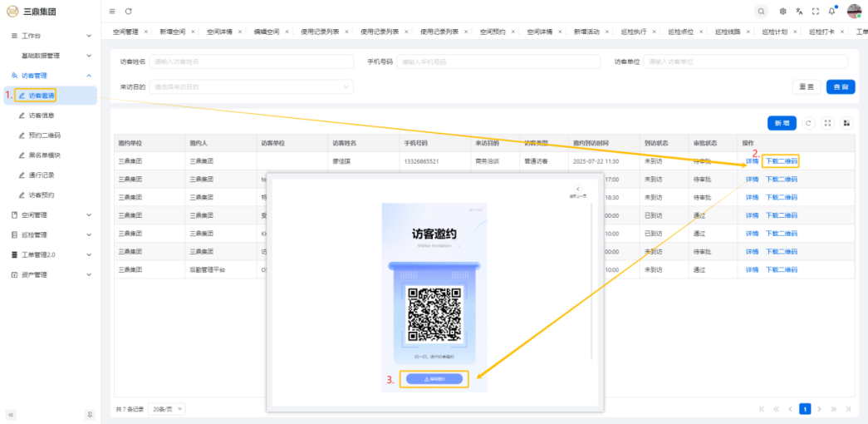868x424 pixels.
Task: Open the notification bell icon
Action: [x=831, y=11]
